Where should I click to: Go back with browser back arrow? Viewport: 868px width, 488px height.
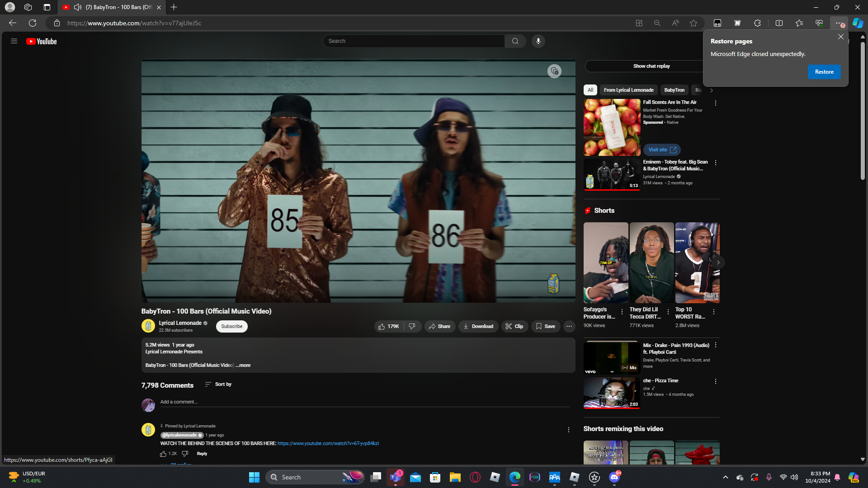tap(13, 23)
